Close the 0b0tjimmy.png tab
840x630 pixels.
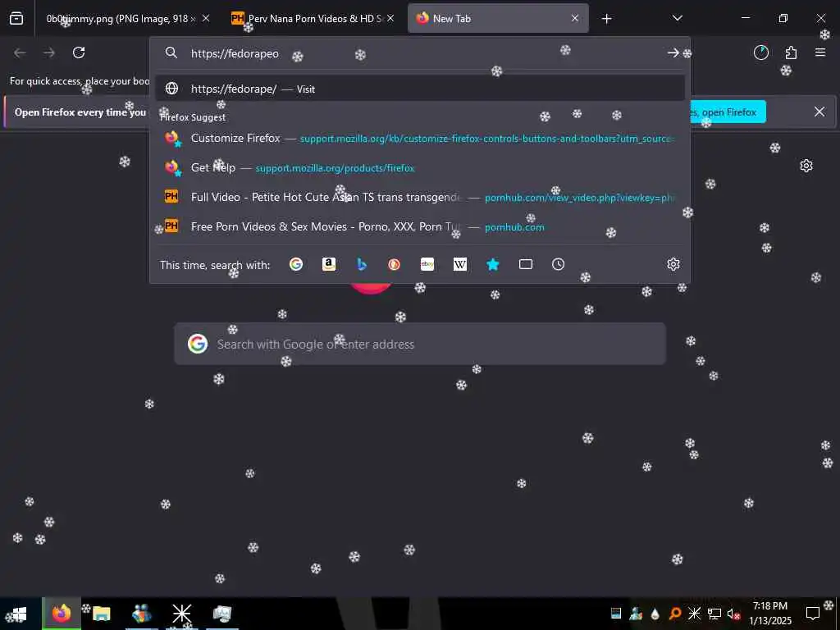206,18
